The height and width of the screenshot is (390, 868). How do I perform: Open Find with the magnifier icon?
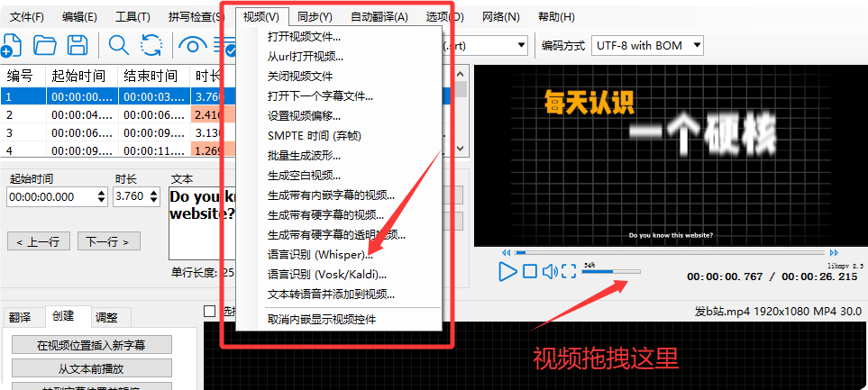coord(118,45)
